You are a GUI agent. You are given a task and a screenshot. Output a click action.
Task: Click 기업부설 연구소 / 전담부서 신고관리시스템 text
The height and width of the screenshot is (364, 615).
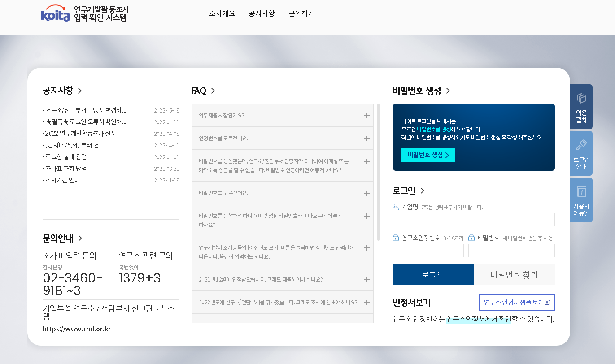(x=109, y=312)
